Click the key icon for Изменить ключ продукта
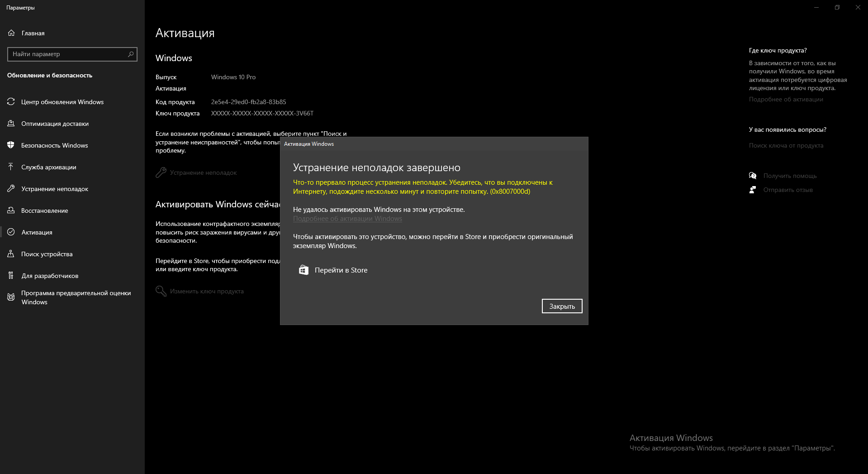Viewport: 868px width, 474px height. click(x=161, y=291)
